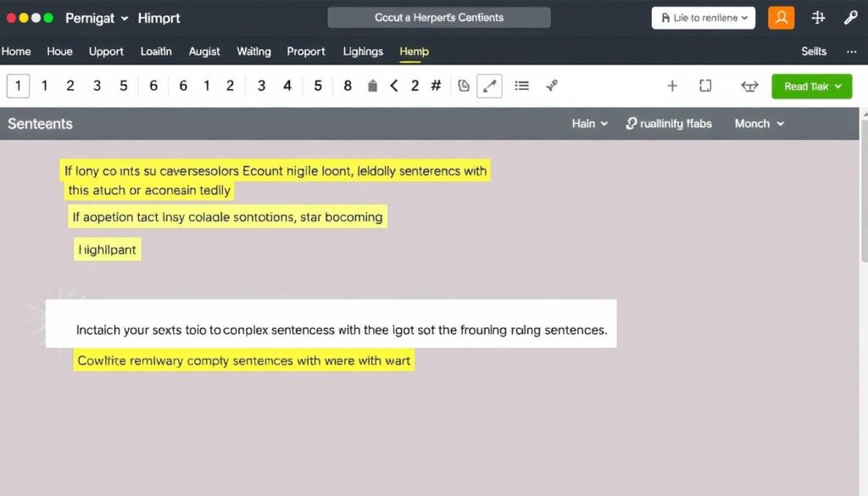The image size is (868, 496).
Task: Switch to the Lighings tab
Action: [x=363, y=52]
